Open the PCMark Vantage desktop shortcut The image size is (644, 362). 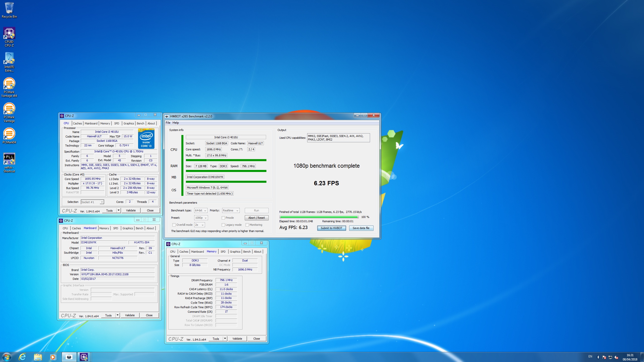click(9, 112)
